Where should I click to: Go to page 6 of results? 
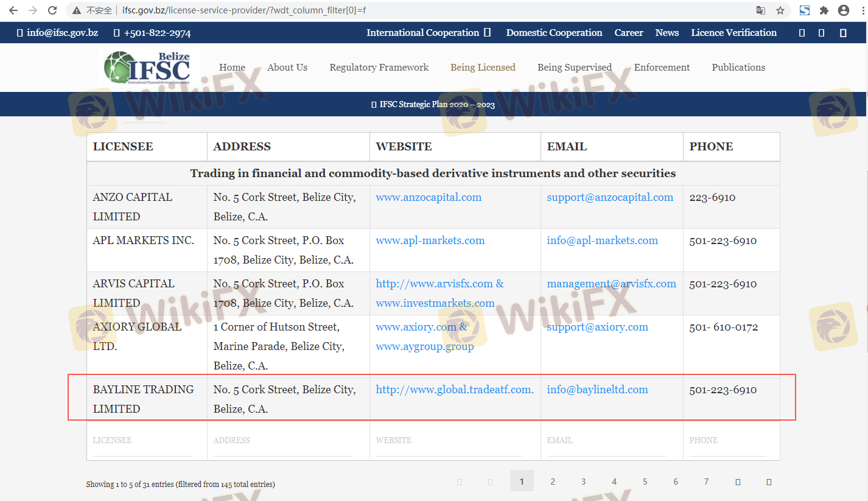pos(676,481)
